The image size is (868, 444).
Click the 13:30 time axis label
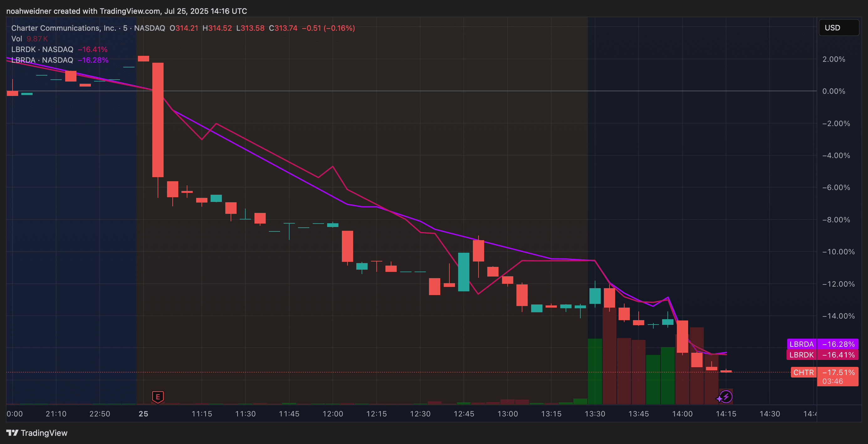coord(595,414)
